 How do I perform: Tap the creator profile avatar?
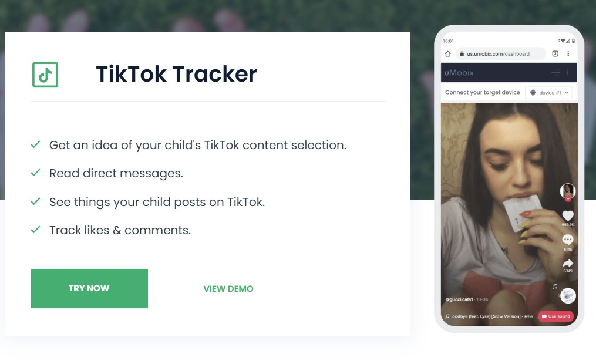[568, 191]
